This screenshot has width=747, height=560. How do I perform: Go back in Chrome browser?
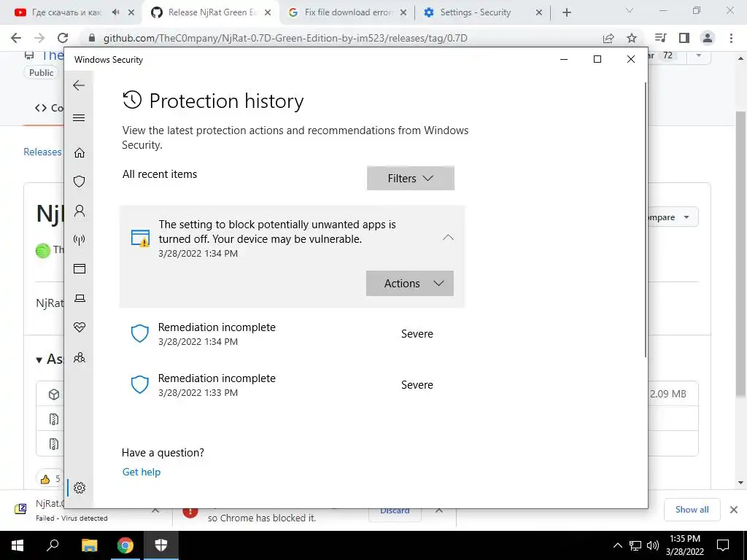click(16, 38)
